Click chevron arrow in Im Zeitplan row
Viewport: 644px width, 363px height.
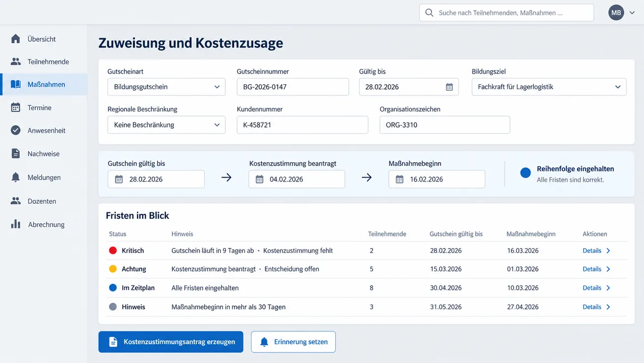pyautogui.click(x=608, y=288)
